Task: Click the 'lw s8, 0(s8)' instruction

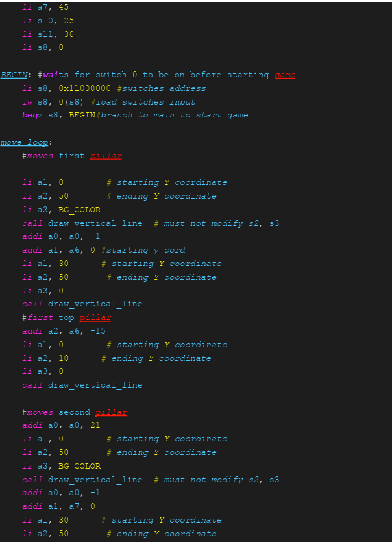Action: click(x=55, y=102)
